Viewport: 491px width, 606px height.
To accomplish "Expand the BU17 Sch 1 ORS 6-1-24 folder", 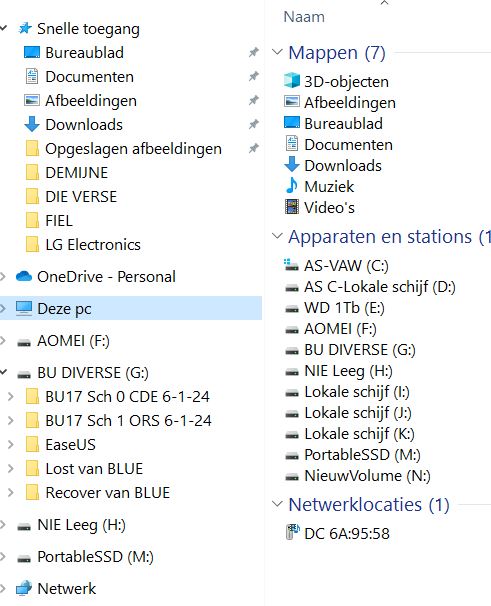I will (x=11, y=420).
